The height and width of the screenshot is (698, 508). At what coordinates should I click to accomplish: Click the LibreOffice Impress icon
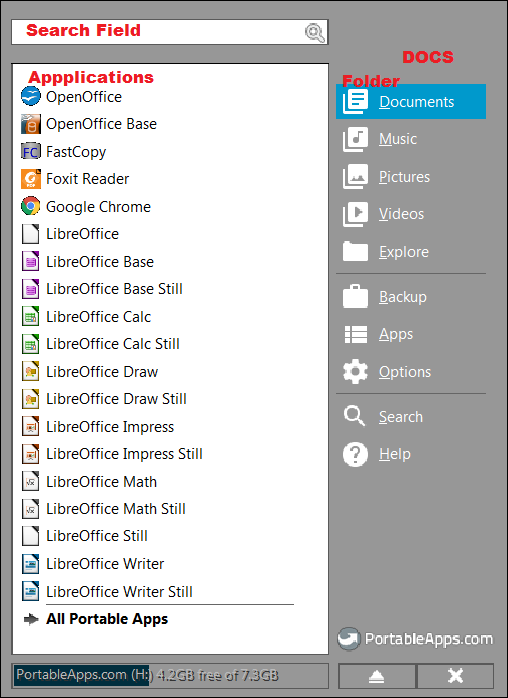pyautogui.click(x=31, y=426)
